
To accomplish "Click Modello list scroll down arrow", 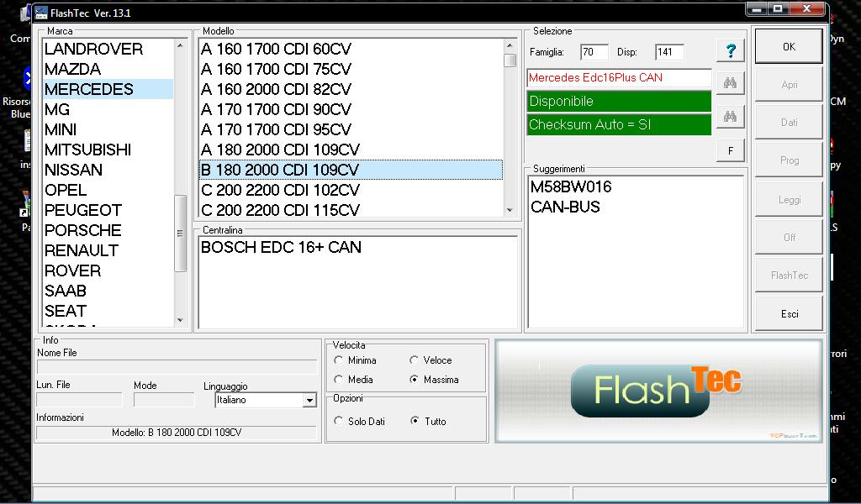I will coord(510,210).
